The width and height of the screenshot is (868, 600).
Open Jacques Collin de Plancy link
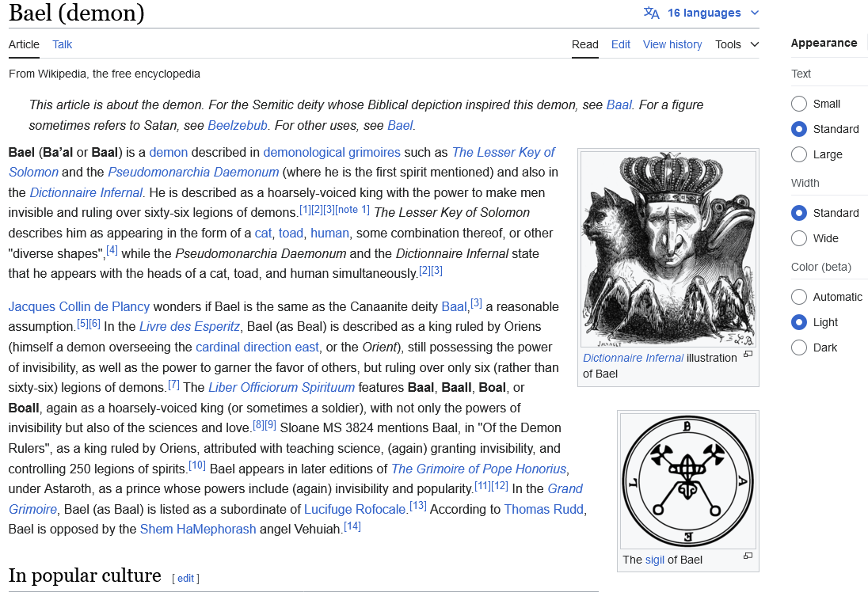(x=78, y=306)
